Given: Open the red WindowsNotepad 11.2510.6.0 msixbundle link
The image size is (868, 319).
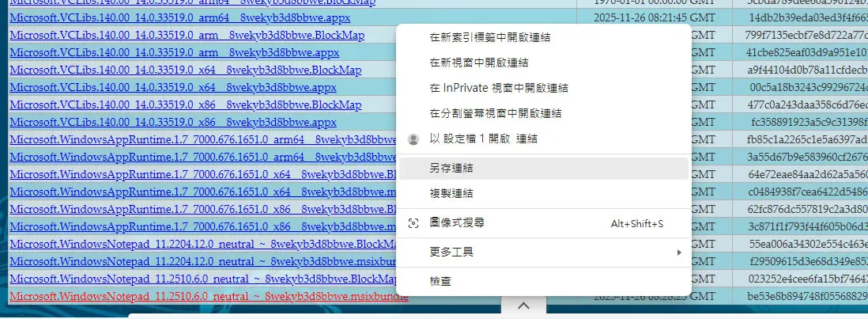Looking at the screenshot, I should point(209,296).
